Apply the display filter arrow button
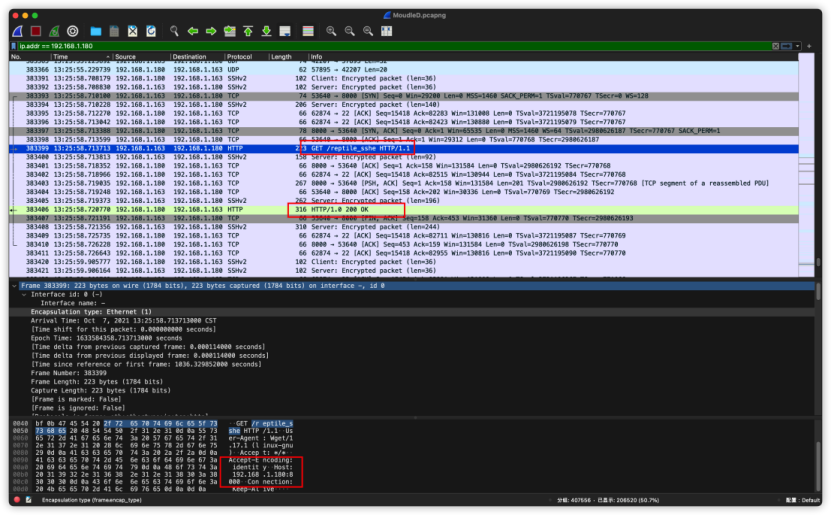The image size is (831, 515). tap(786, 46)
